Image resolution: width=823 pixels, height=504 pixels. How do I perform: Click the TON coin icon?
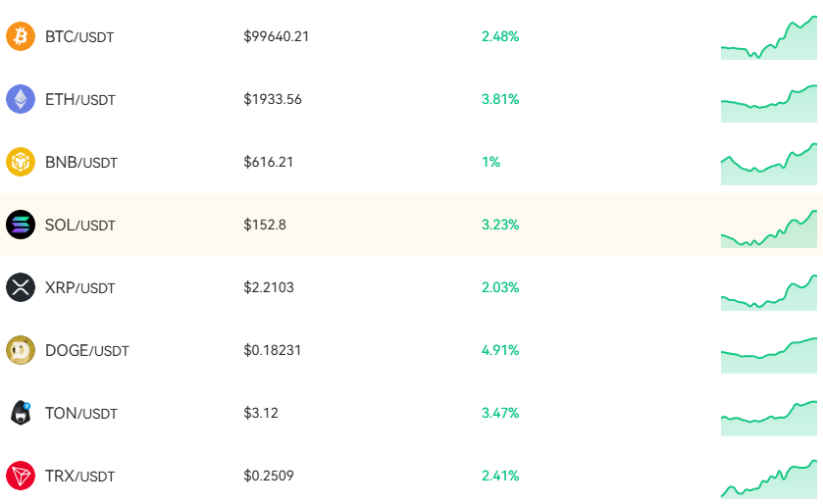pyautogui.click(x=21, y=413)
